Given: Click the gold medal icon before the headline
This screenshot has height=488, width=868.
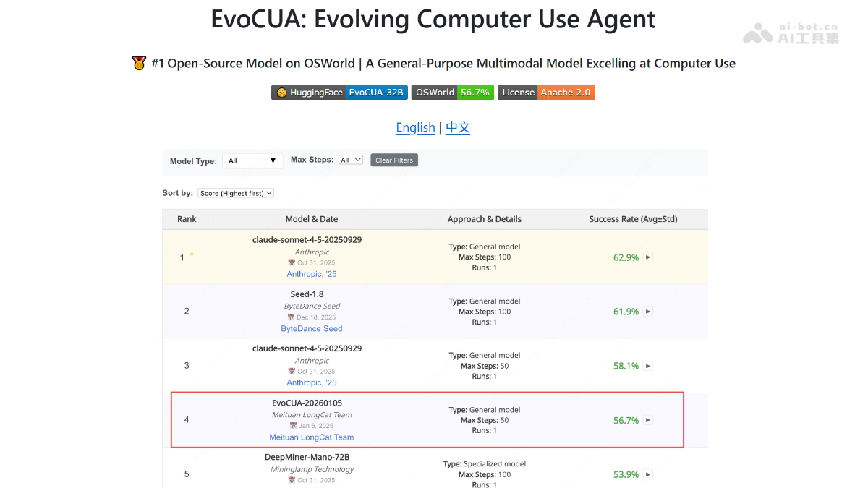Looking at the screenshot, I should [138, 63].
